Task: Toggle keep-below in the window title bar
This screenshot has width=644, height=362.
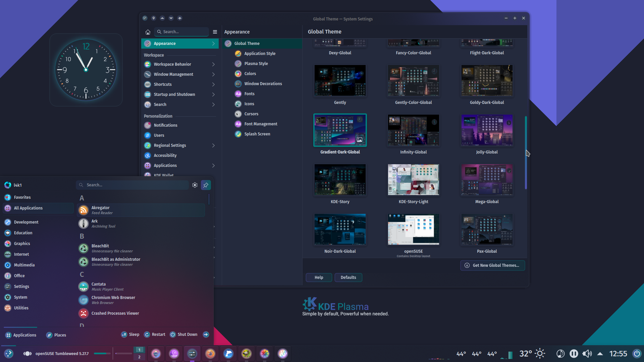Action: tap(171, 18)
